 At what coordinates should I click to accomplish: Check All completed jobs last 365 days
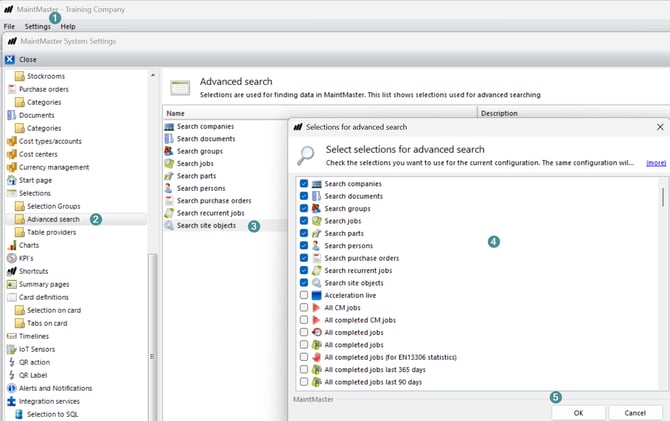(x=304, y=369)
